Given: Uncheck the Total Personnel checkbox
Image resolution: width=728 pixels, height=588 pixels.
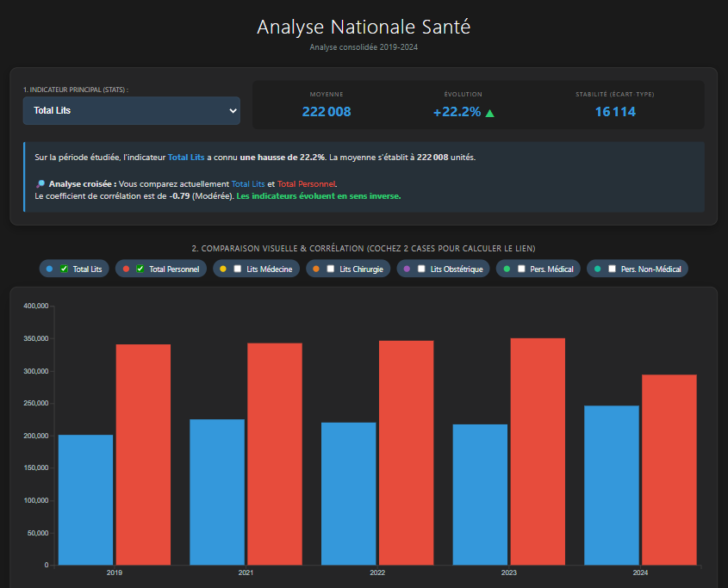Looking at the screenshot, I should 140,269.
